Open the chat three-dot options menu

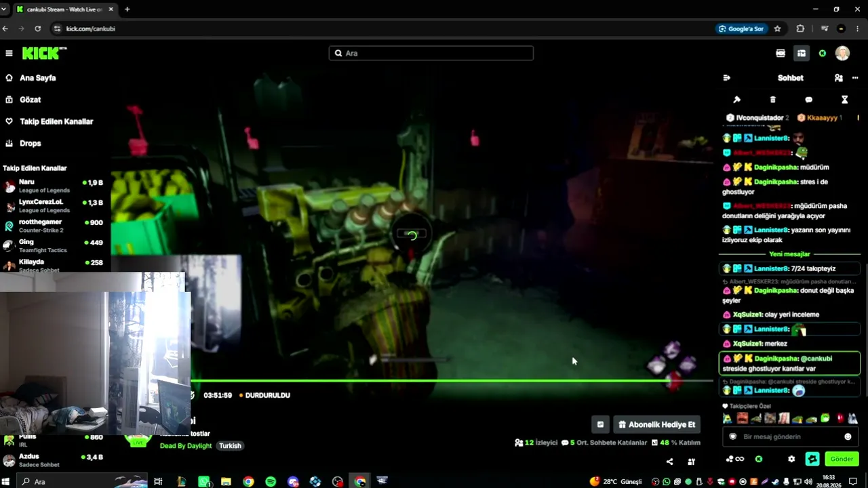(x=855, y=78)
